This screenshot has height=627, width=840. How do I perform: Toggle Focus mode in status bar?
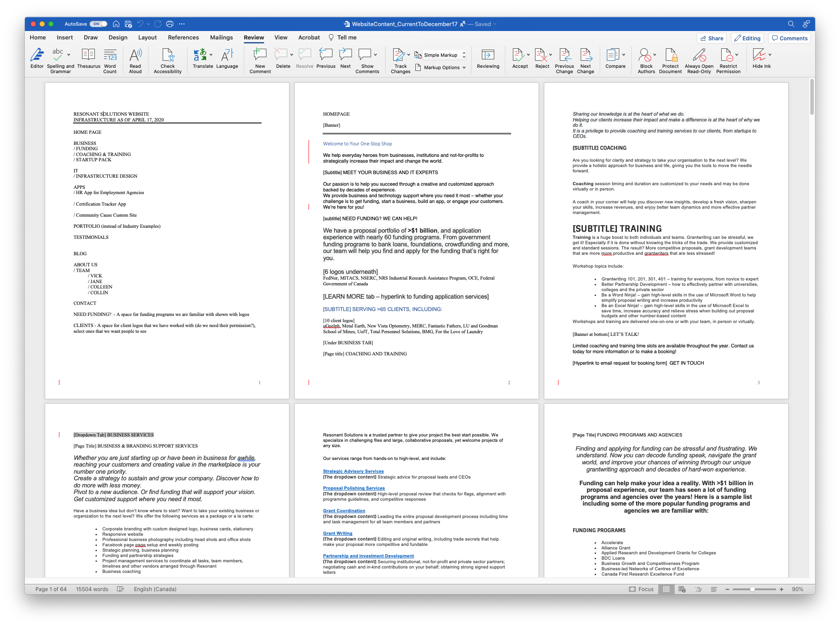(641, 589)
